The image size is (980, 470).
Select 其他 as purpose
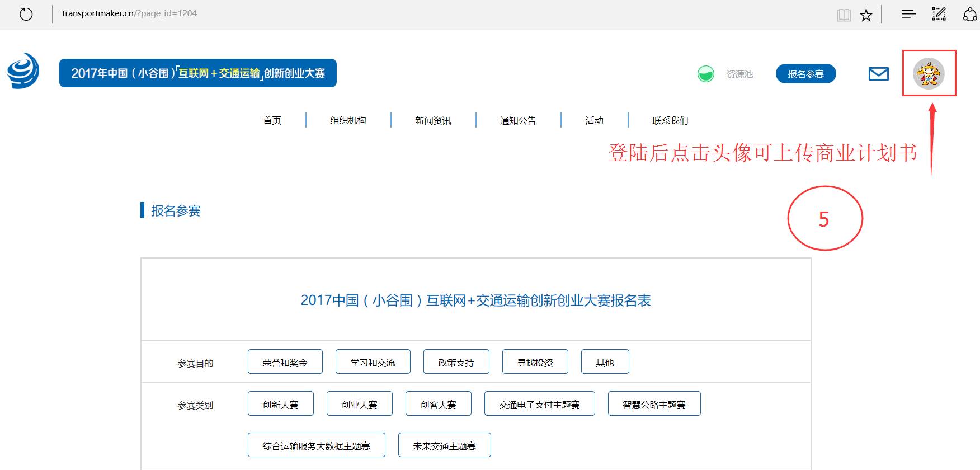[605, 361]
